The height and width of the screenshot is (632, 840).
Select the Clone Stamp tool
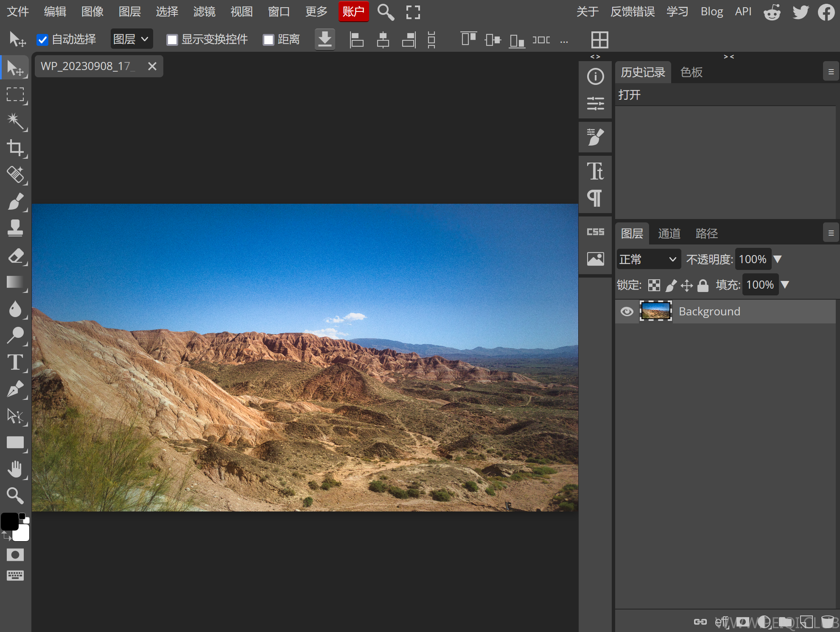click(x=15, y=228)
